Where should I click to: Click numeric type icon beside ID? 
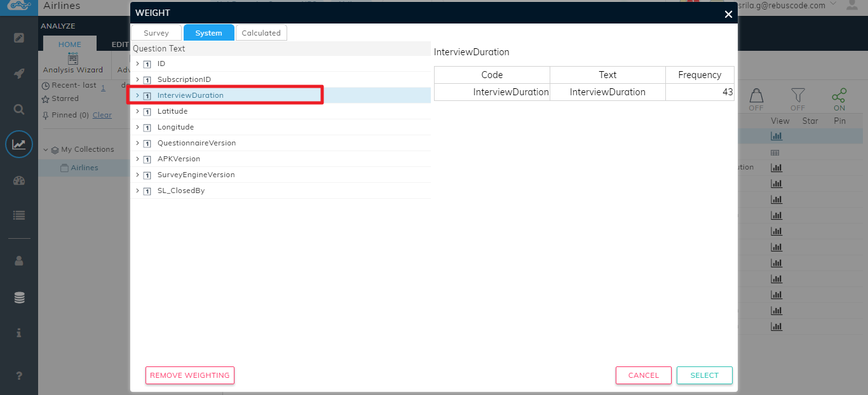[x=147, y=64]
